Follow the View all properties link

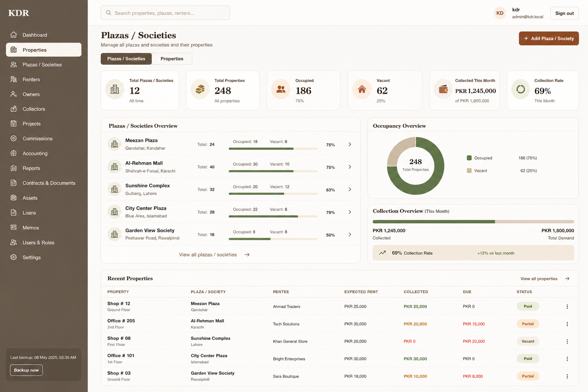coord(545,279)
